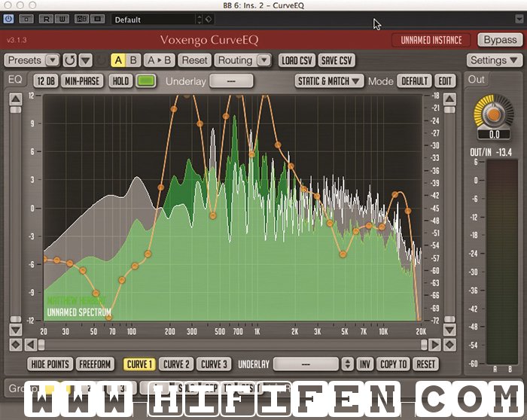Switch to CURVE 3
Image resolution: width=527 pixels, height=420 pixels.
214,364
